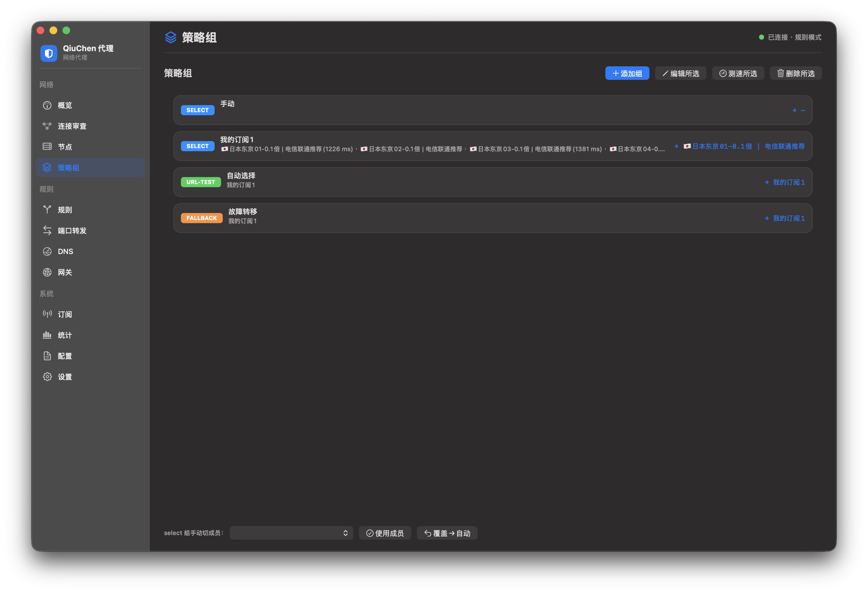Click the yellow minimize window button
Screen dimensions: 868x593
pyautogui.click(x=53, y=31)
